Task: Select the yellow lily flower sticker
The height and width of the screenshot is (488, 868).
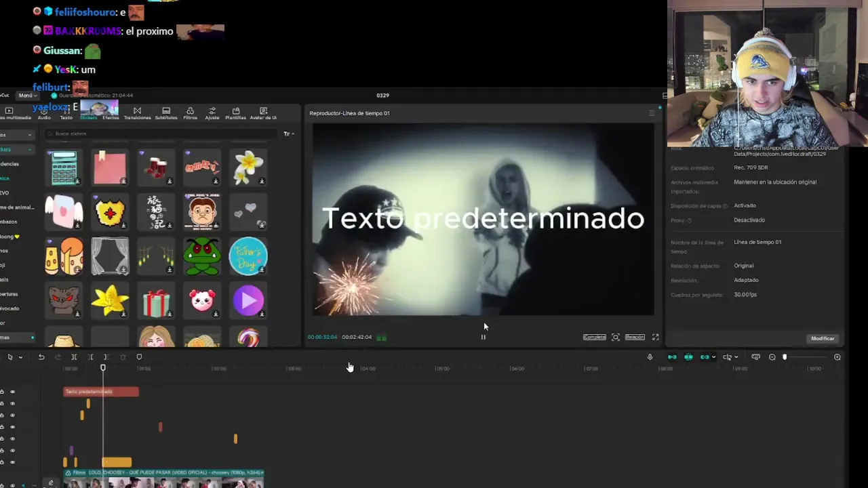Action: pyautogui.click(x=110, y=300)
